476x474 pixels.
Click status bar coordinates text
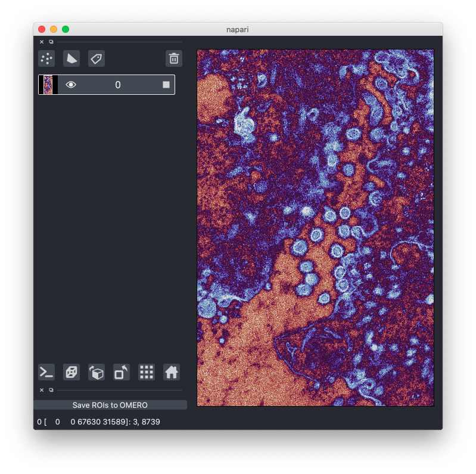click(x=98, y=422)
